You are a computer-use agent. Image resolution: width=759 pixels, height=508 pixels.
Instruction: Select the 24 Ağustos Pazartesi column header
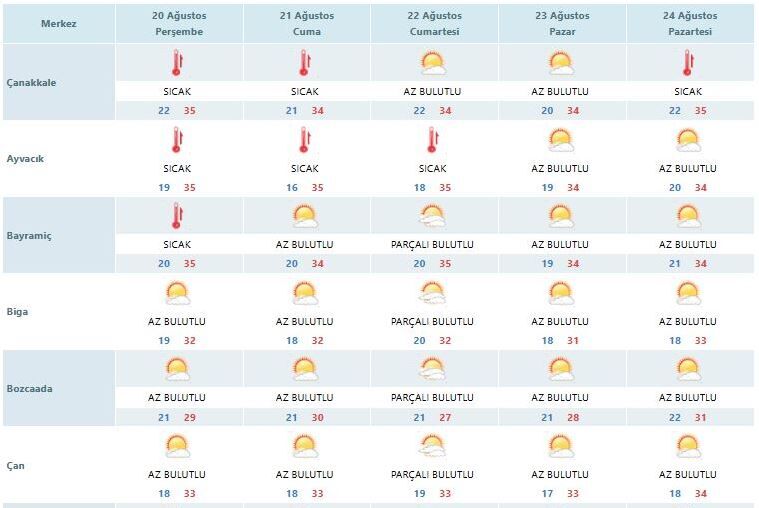coord(690,23)
